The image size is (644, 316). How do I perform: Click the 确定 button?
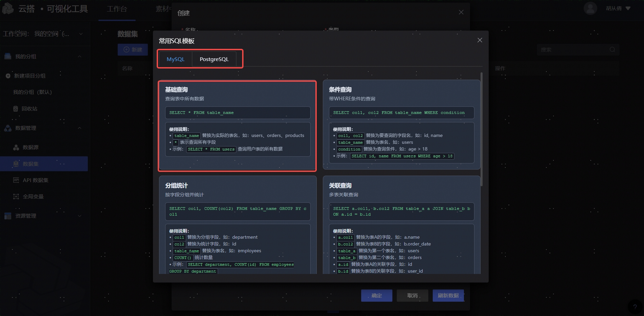coord(376,296)
